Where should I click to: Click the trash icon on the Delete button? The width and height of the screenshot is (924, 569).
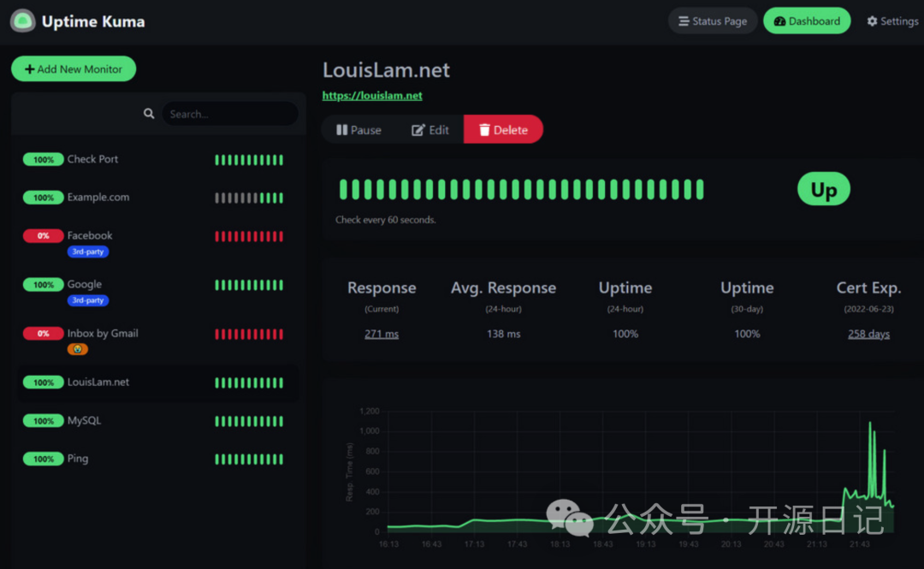click(x=484, y=130)
